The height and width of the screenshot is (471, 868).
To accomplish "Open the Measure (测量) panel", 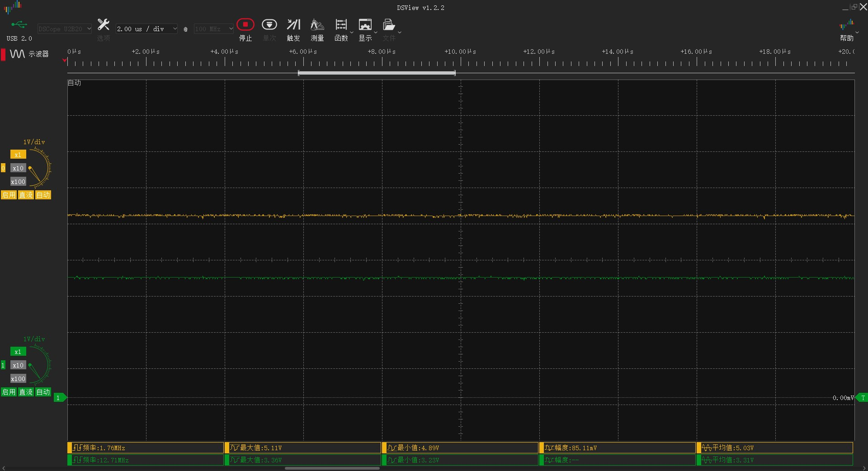I will coord(317,30).
